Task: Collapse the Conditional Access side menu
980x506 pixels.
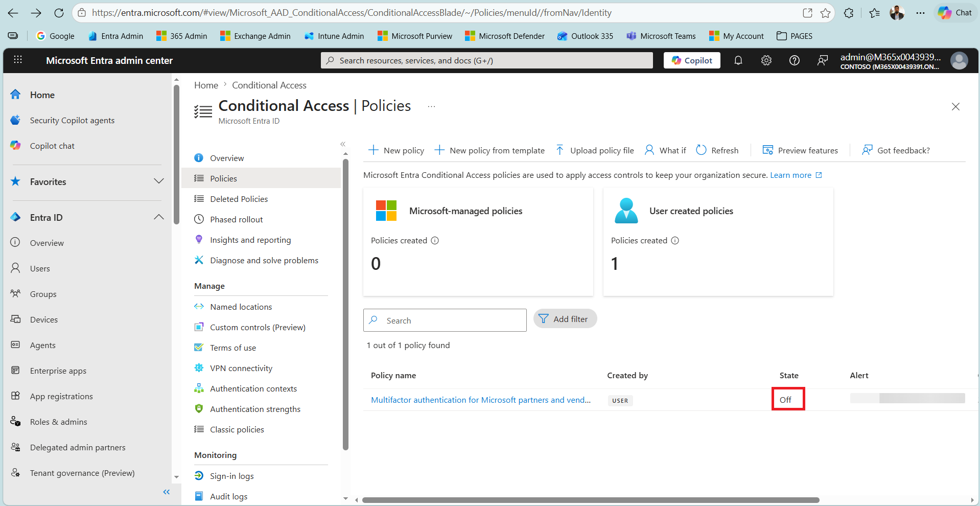Action: pos(343,144)
